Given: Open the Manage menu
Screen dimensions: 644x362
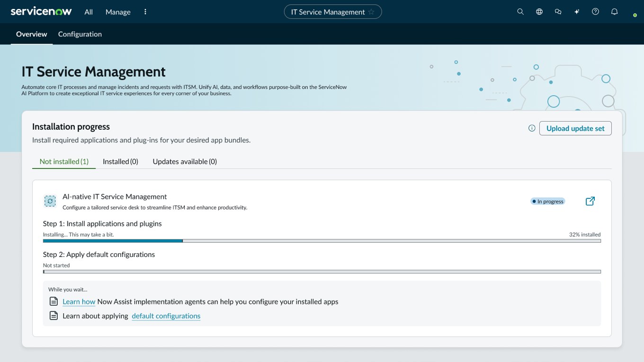Looking at the screenshot, I should [118, 12].
